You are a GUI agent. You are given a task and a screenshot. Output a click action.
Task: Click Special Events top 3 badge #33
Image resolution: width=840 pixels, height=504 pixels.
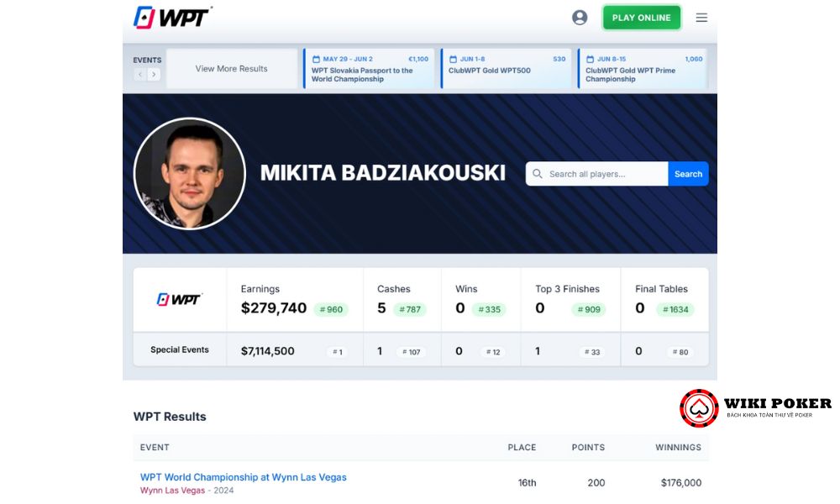[x=592, y=352]
